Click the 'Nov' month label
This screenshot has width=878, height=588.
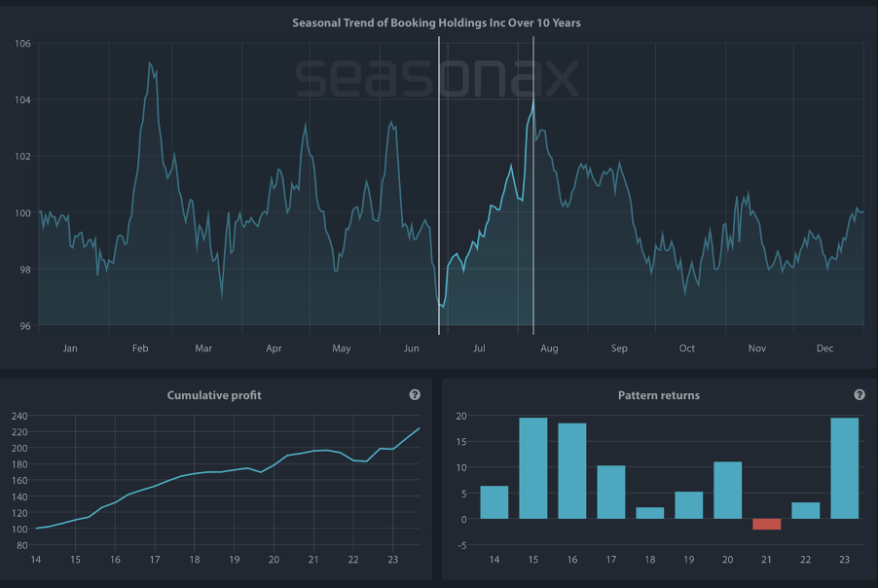(x=757, y=349)
